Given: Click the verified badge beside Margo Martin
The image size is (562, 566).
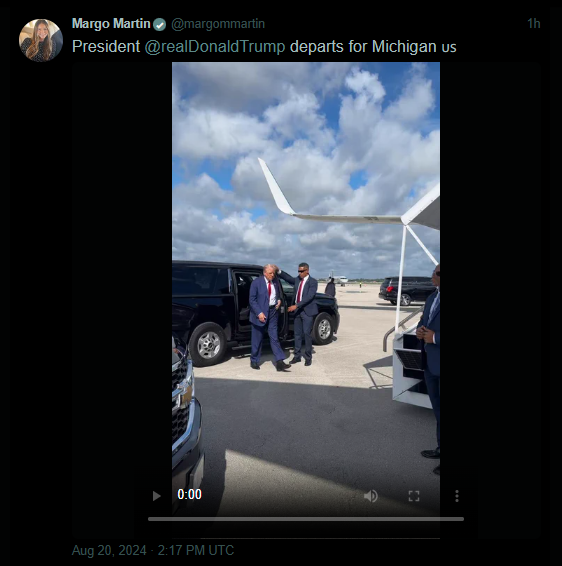Looking at the screenshot, I should tap(159, 25).
